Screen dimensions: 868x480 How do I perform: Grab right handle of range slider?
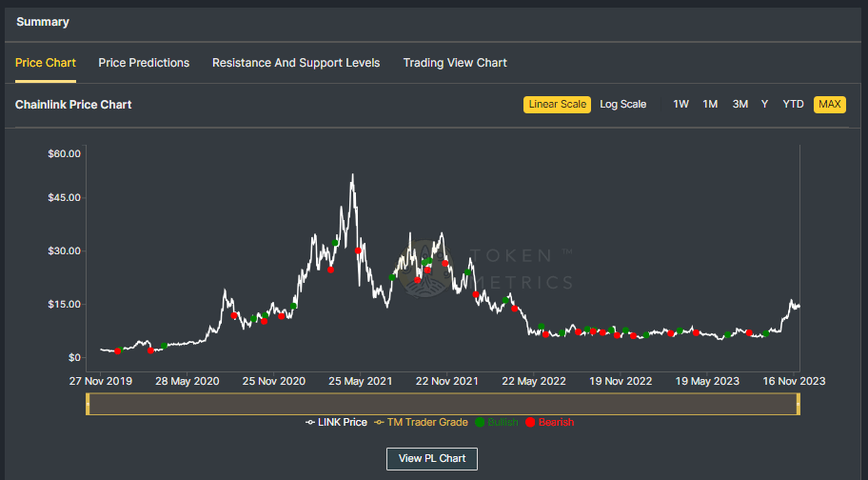click(799, 404)
